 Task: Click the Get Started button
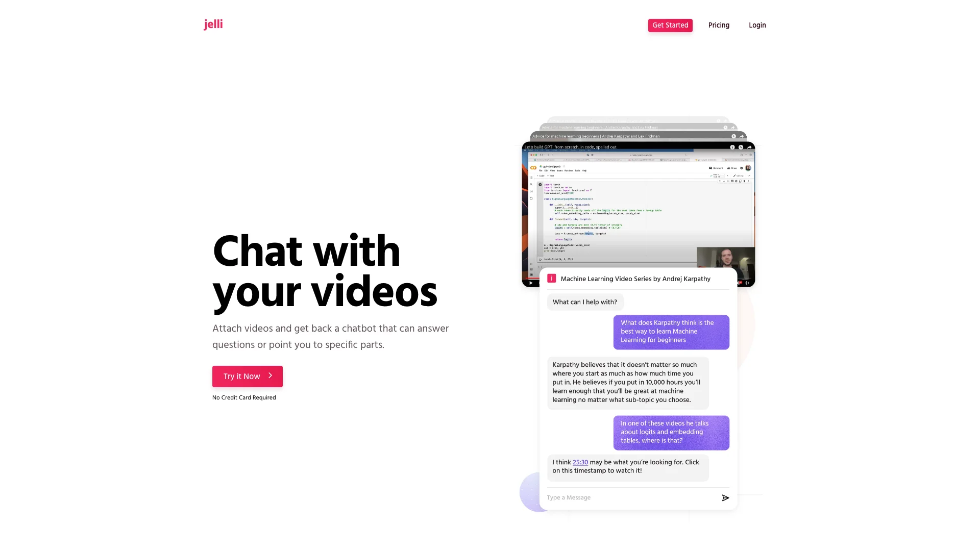(x=670, y=26)
